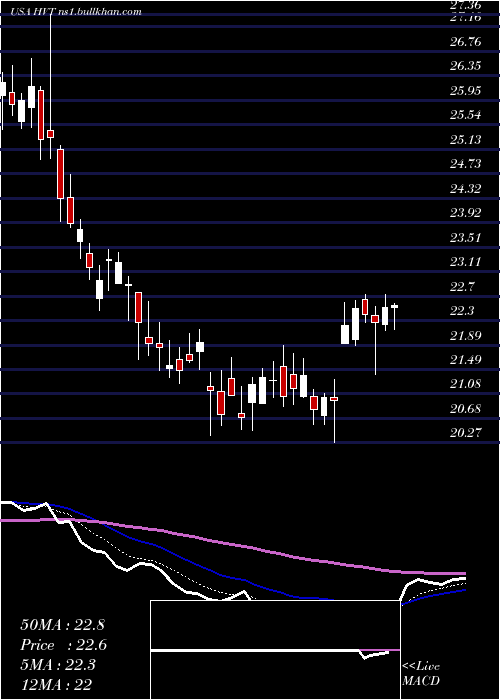Click the 24.32 price axis label

466,188
